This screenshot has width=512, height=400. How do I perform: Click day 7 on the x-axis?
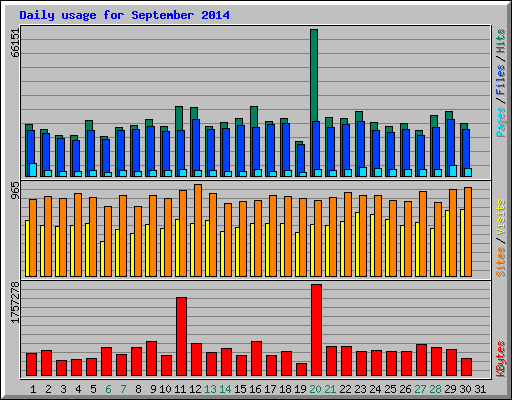pyautogui.click(x=123, y=389)
